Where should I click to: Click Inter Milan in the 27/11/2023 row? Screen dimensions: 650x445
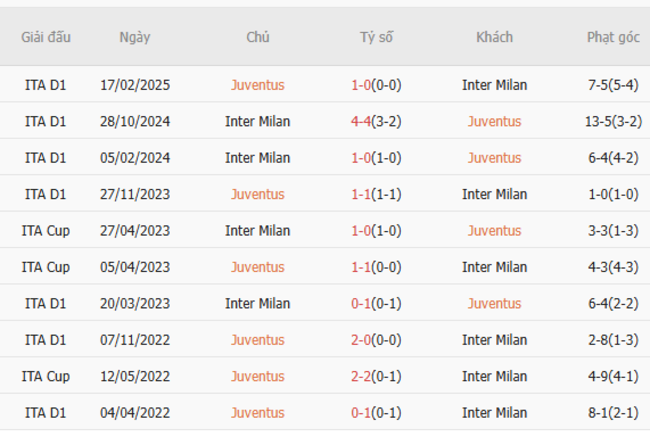coord(494,194)
